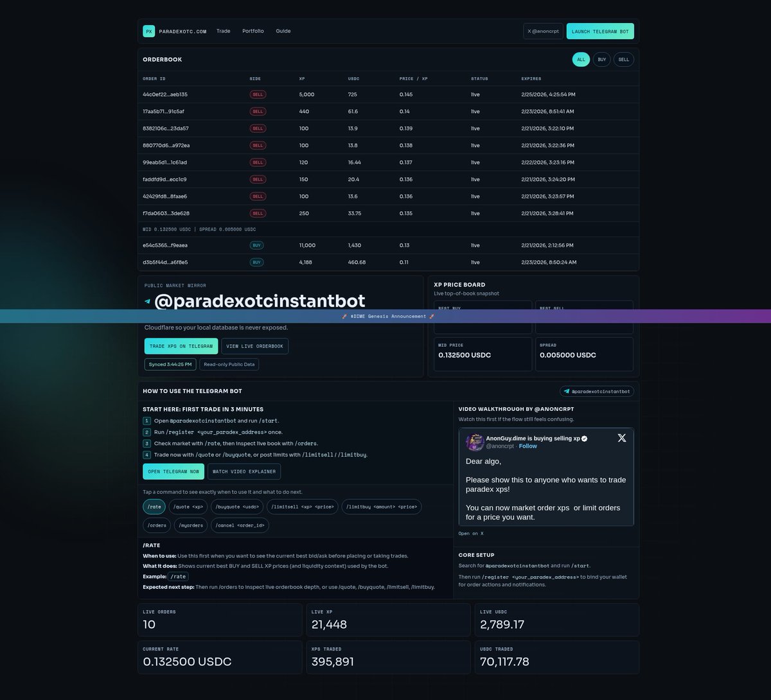This screenshot has height=700, width=771.
Task: Click SELL badge on order 99eab5d1...1c61ad
Action: [x=258, y=162]
